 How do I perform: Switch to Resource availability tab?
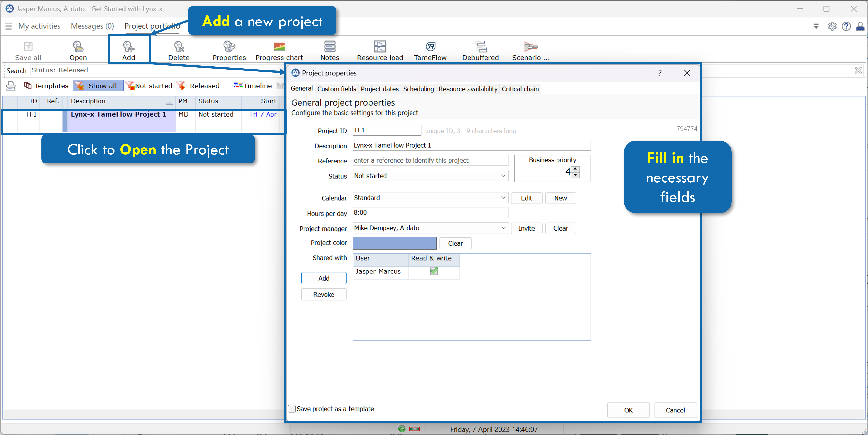(x=468, y=89)
